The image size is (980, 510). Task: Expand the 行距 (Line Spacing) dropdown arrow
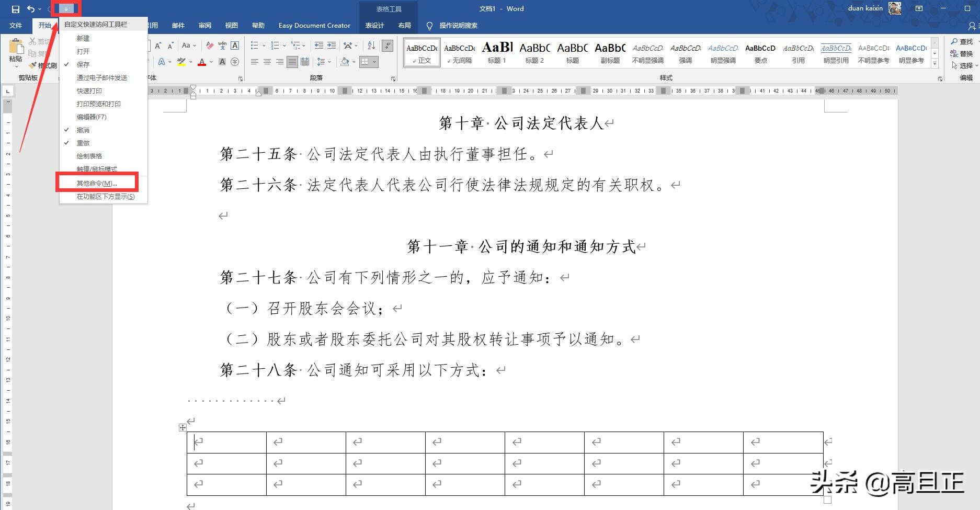330,62
